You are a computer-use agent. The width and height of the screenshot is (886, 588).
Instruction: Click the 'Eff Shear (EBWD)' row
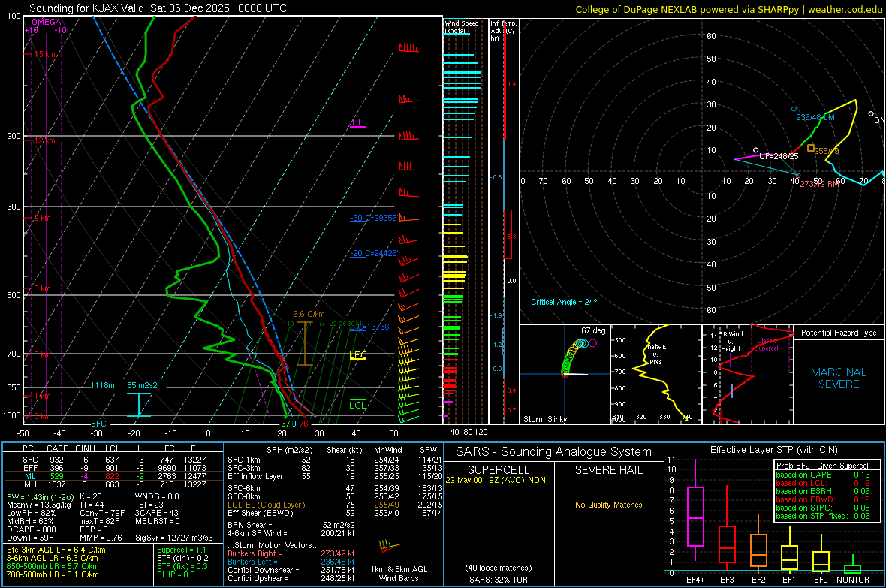coord(335,514)
